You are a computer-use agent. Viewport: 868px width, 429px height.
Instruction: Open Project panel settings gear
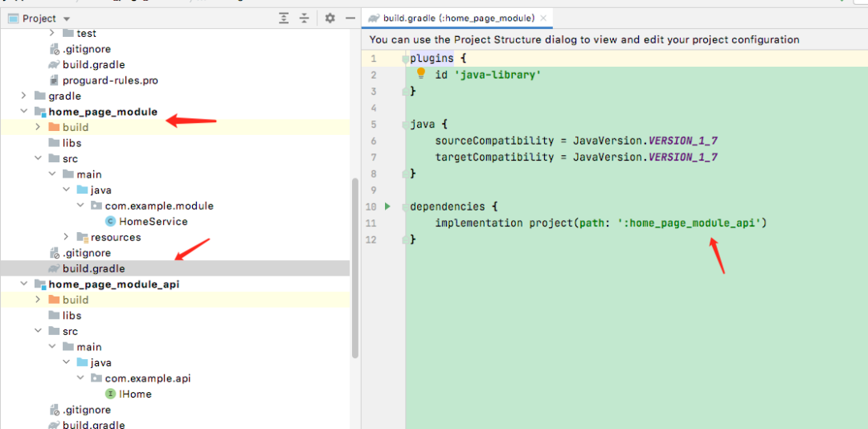(x=330, y=18)
